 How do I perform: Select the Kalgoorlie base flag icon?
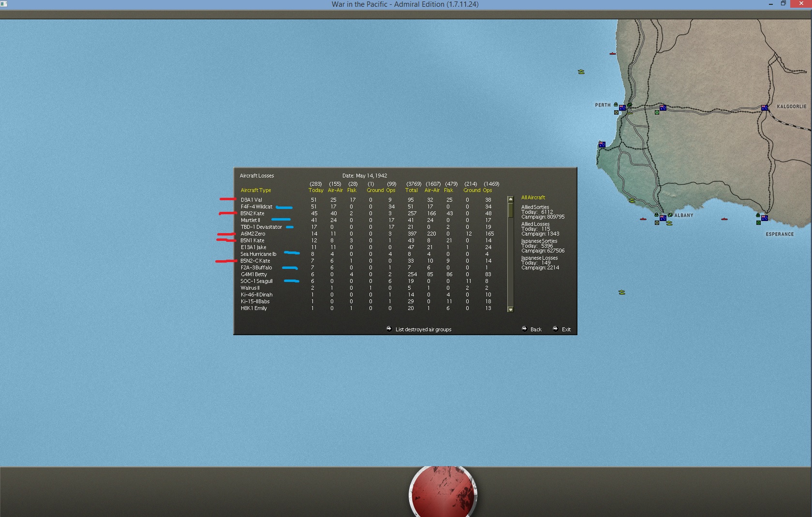pos(765,108)
